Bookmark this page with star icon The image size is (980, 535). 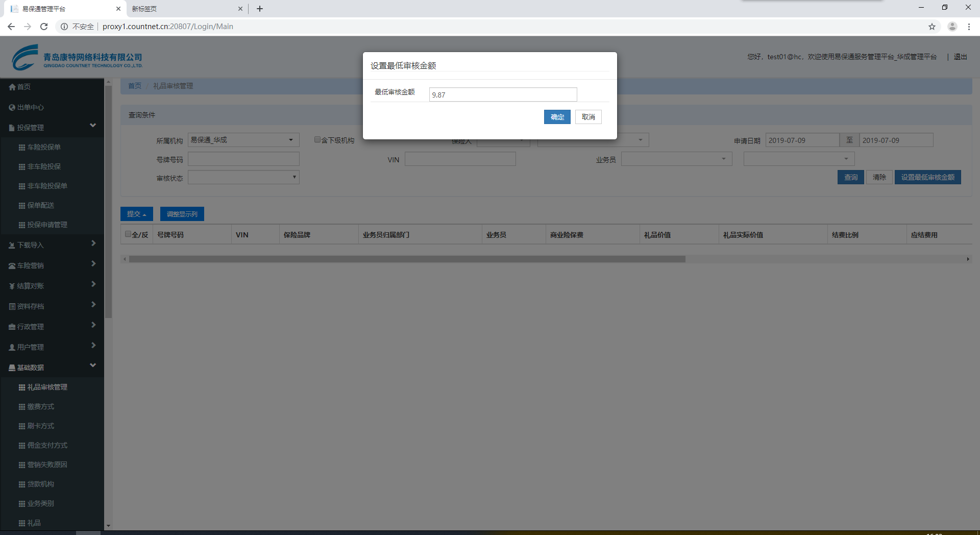point(932,27)
